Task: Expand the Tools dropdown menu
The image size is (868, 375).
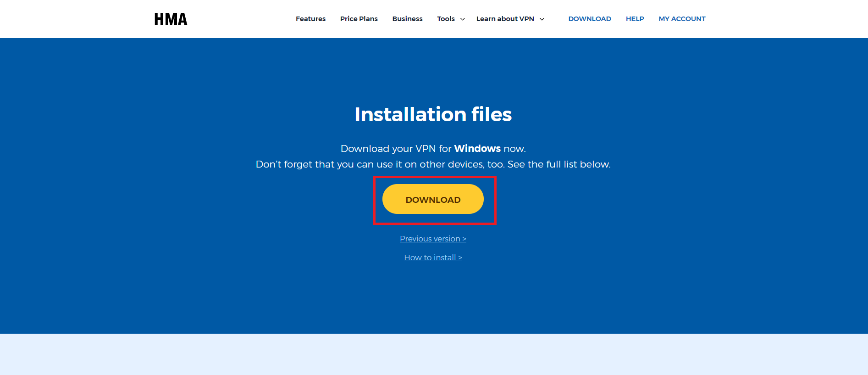Action: click(451, 19)
